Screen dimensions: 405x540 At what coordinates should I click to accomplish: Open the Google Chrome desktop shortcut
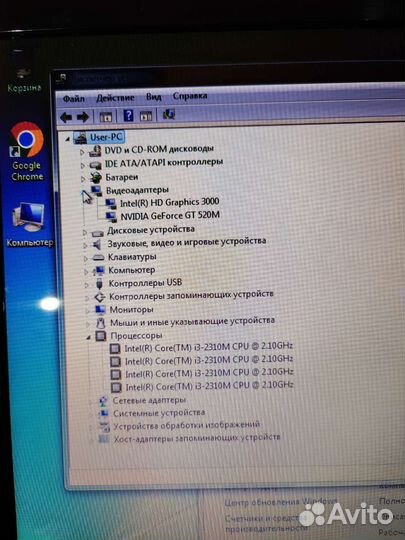click(x=27, y=151)
